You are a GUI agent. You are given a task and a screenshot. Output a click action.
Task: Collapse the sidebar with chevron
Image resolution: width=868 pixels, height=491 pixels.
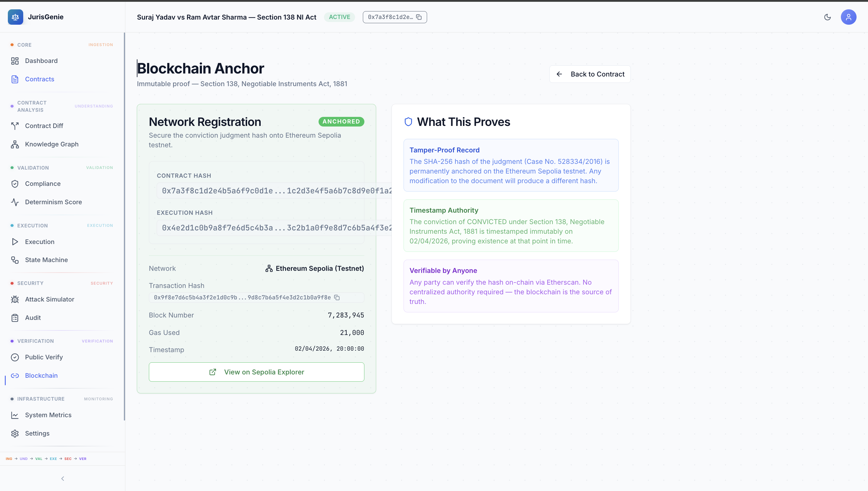[x=62, y=479]
